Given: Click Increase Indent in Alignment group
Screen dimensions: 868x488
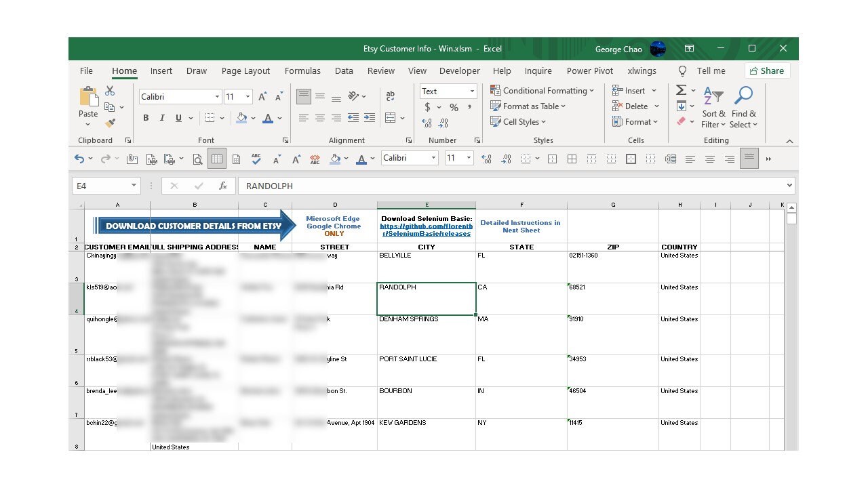Looking at the screenshot, I should (x=370, y=118).
